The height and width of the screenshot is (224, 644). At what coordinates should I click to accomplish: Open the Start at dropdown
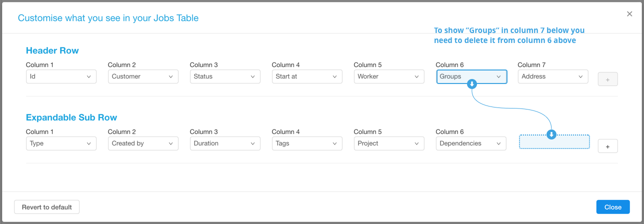(307, 76)
